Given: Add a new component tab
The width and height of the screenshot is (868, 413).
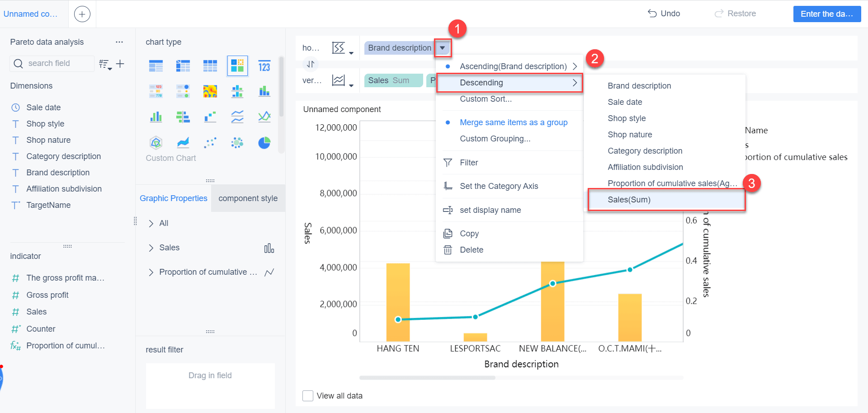Looking at the screenshot, I should pos(82,14).
